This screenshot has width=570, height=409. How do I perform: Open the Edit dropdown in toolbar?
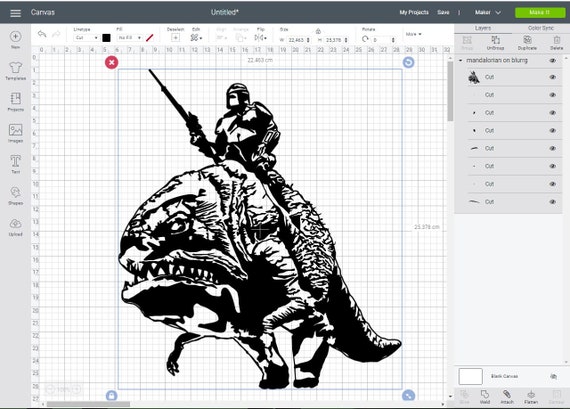(x=197, y=37)
